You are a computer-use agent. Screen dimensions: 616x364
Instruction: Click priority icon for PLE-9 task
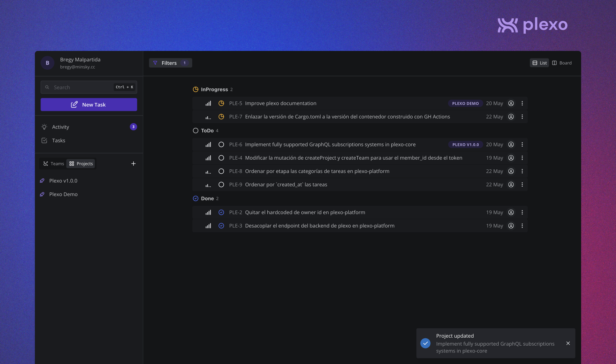point(208,185)
